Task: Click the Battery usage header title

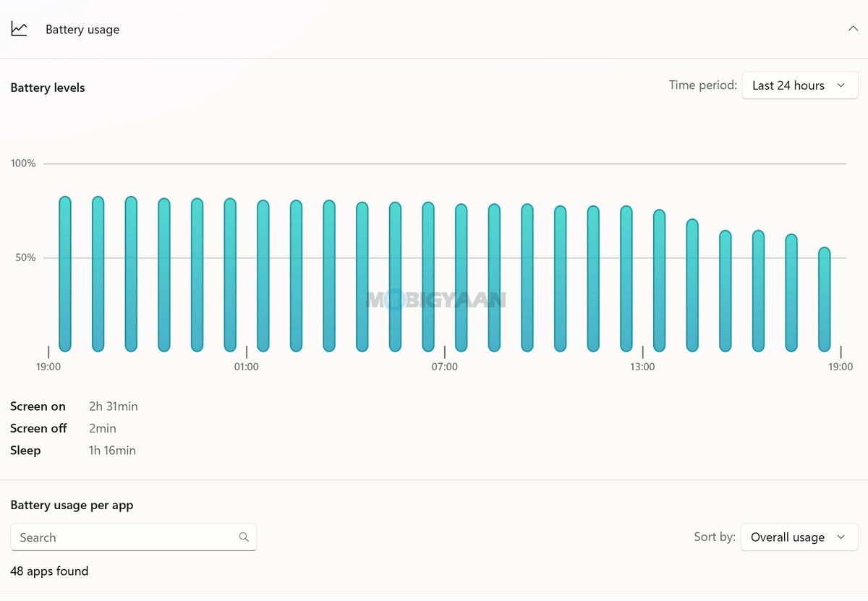Action: [x=82, y=30]
